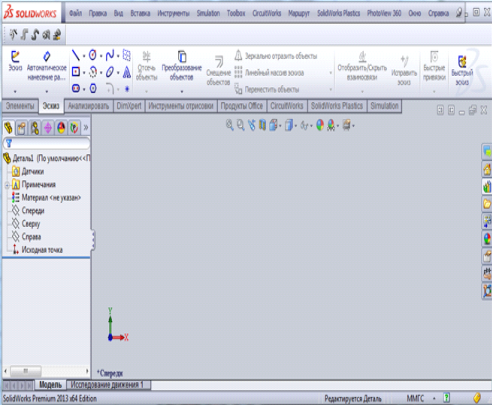Open dropdown arrow next to Rectangle tool
Image resolution: width=492 pixels, height=405 pixels.
[84, 72]
